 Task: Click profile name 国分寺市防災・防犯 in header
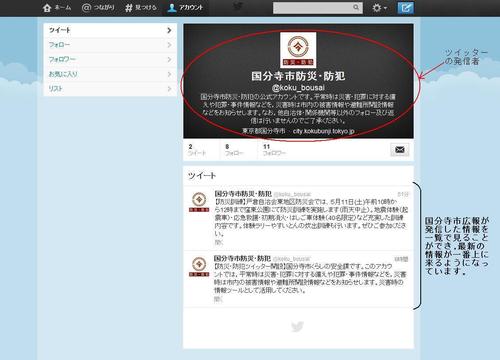click(x=298, y=76)
